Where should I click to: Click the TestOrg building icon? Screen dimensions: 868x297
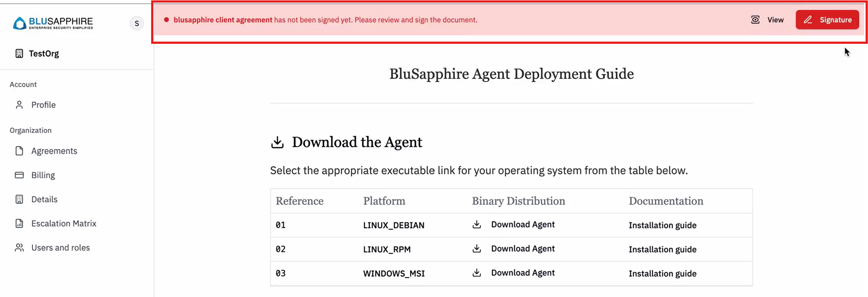click(19, 53)
